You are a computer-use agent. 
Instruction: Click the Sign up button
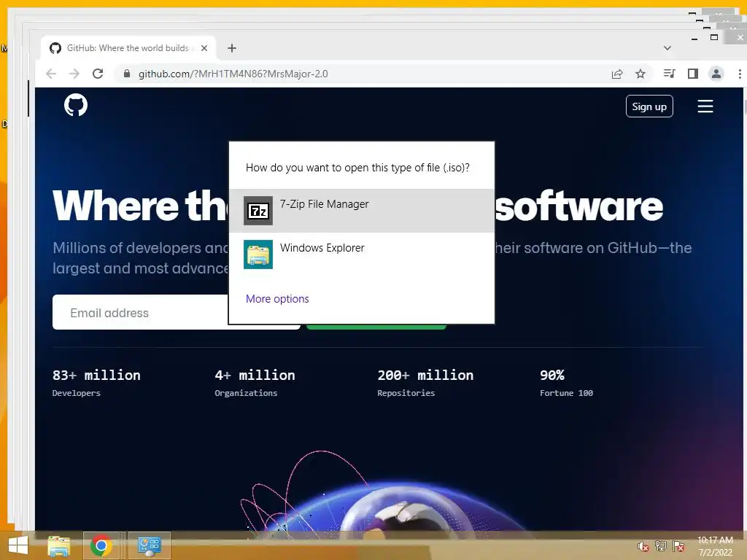click(x=649, y=106)
